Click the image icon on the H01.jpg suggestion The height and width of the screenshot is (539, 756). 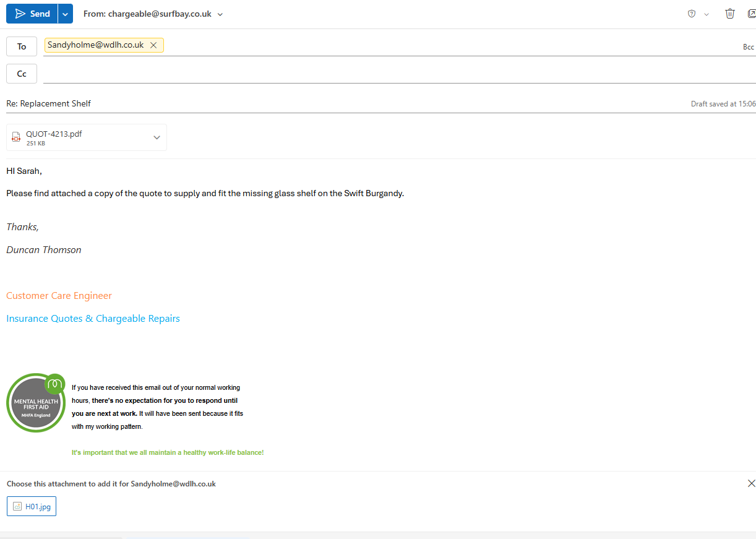[x=17, y=506]
